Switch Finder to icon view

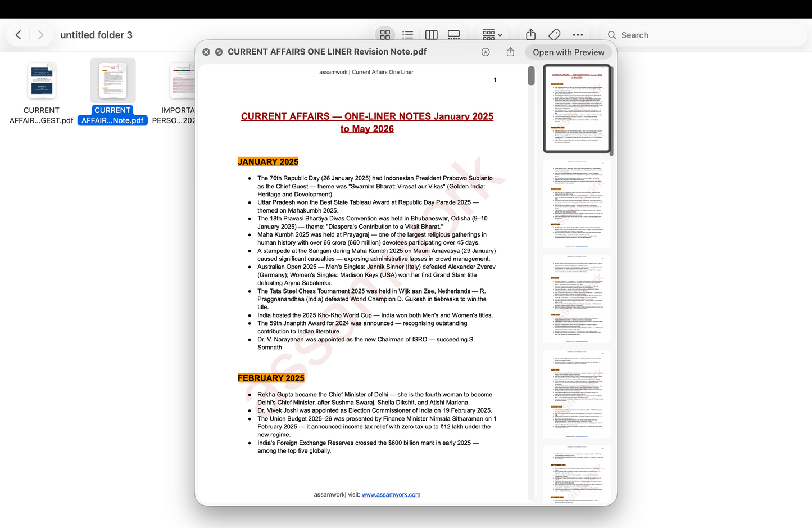385,35
